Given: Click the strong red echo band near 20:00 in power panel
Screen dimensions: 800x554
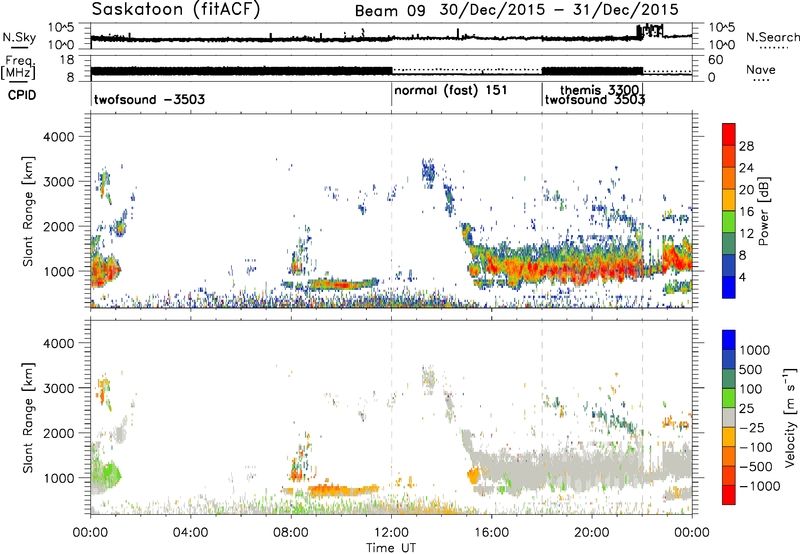Looking at the screenshot, I should click(592, 269).
